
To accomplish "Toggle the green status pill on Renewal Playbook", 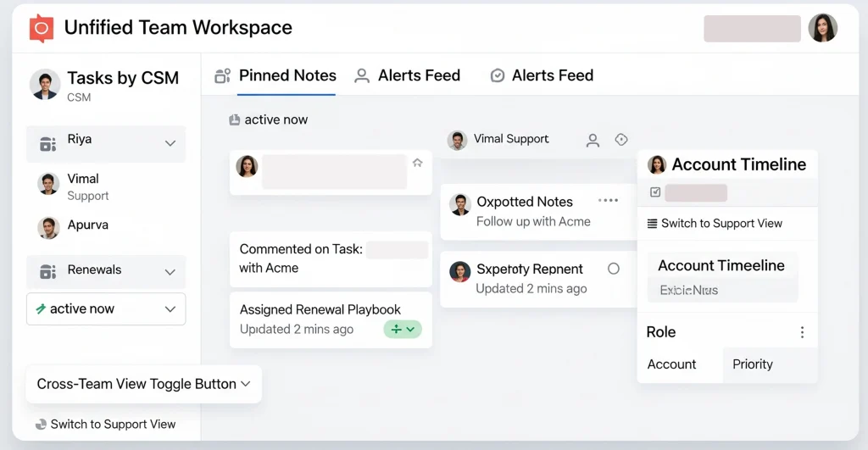I will [x=403, y=329].
